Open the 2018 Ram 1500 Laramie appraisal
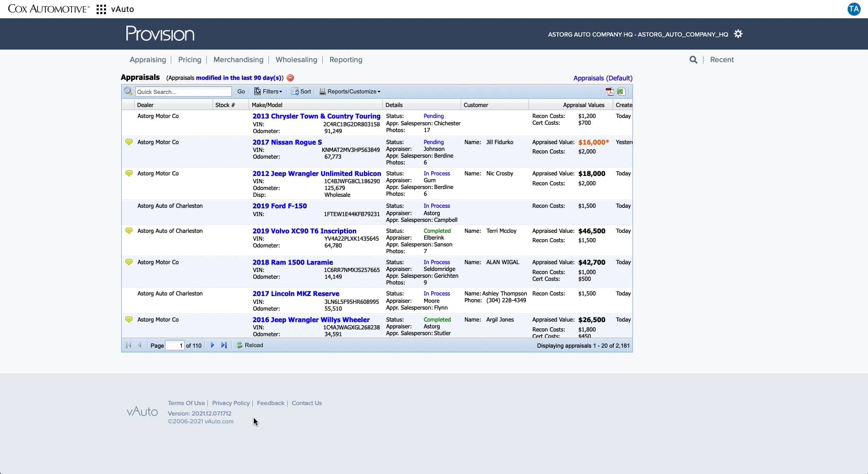Viewport: 868px width, 474px height. 293,263
